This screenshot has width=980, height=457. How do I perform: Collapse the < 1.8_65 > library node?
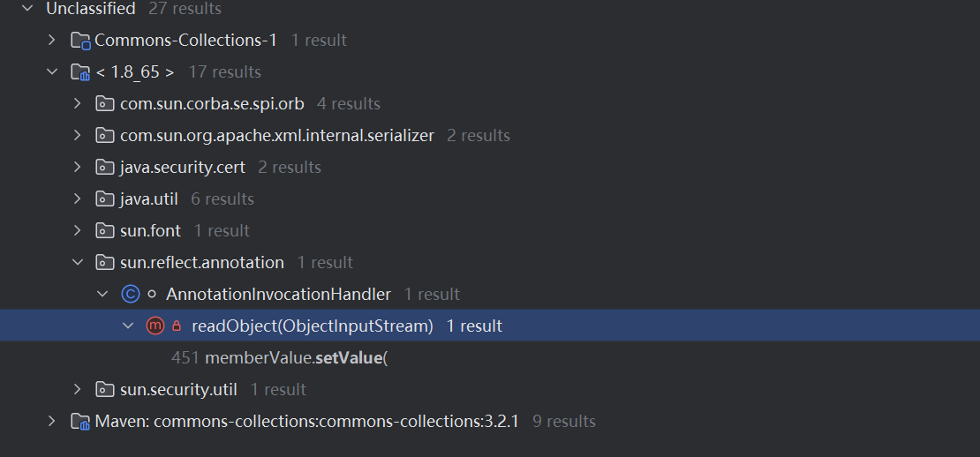[52, 72]
